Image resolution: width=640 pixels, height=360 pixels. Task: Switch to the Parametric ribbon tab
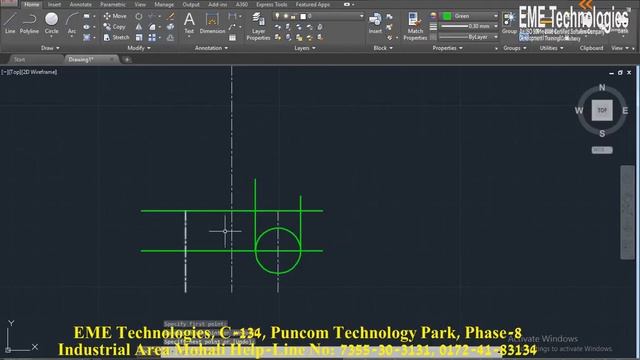click(x=113, y=4)
